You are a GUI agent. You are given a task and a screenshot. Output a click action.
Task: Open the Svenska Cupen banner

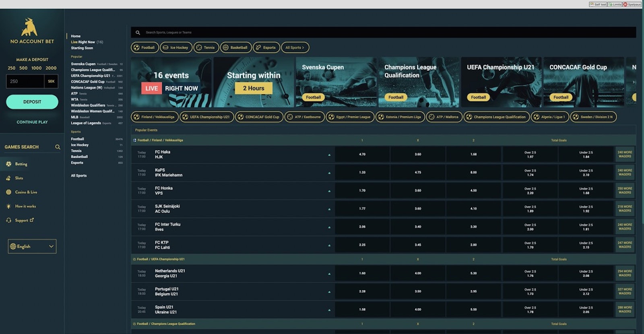tap(336, 82)
